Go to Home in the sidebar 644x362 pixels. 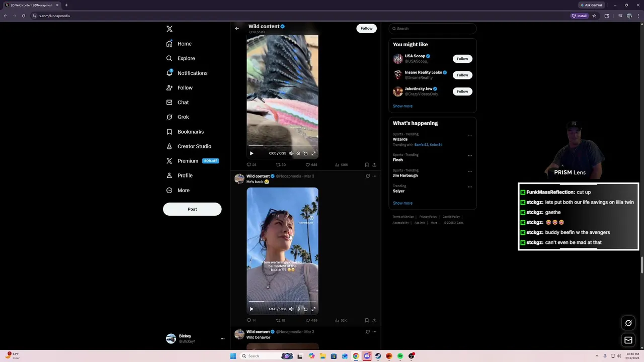pyautogui.click(x=179, y=44)
